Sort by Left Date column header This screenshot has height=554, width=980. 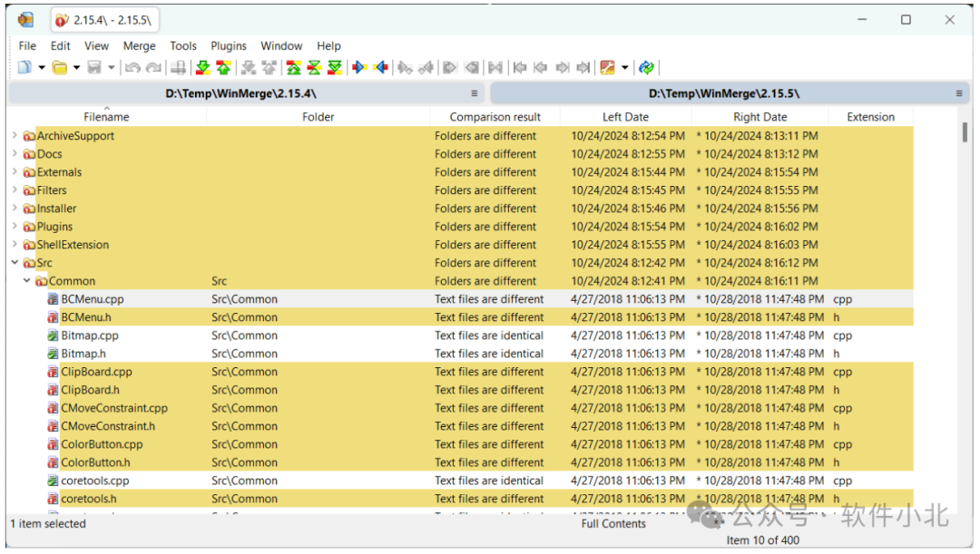pyautogui.click(x=625, y=117)
